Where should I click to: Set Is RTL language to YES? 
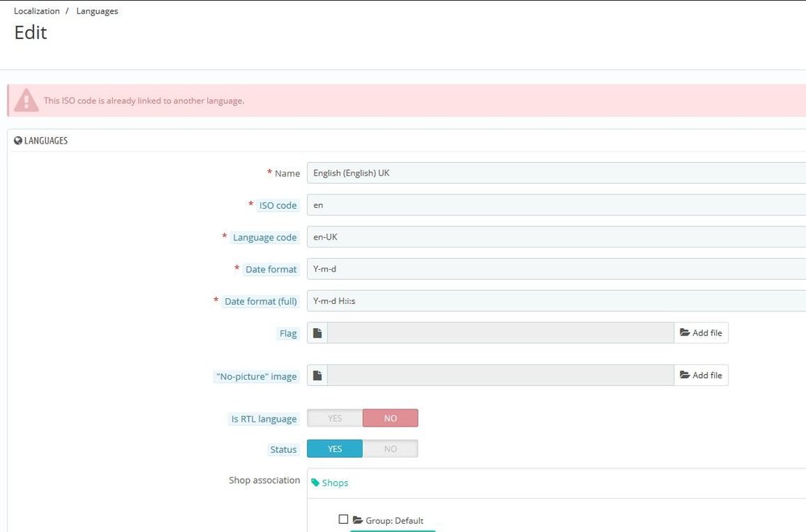point(334,418)
